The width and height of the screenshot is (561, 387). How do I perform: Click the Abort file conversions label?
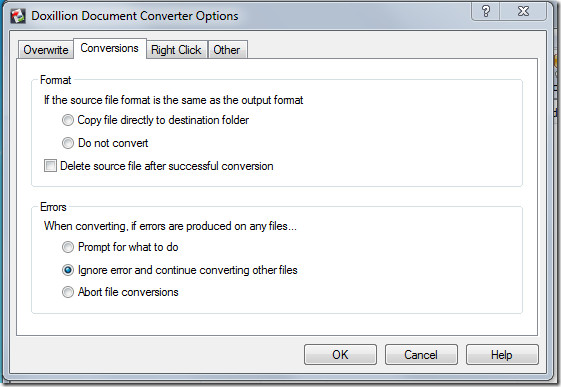click(128, 292)
